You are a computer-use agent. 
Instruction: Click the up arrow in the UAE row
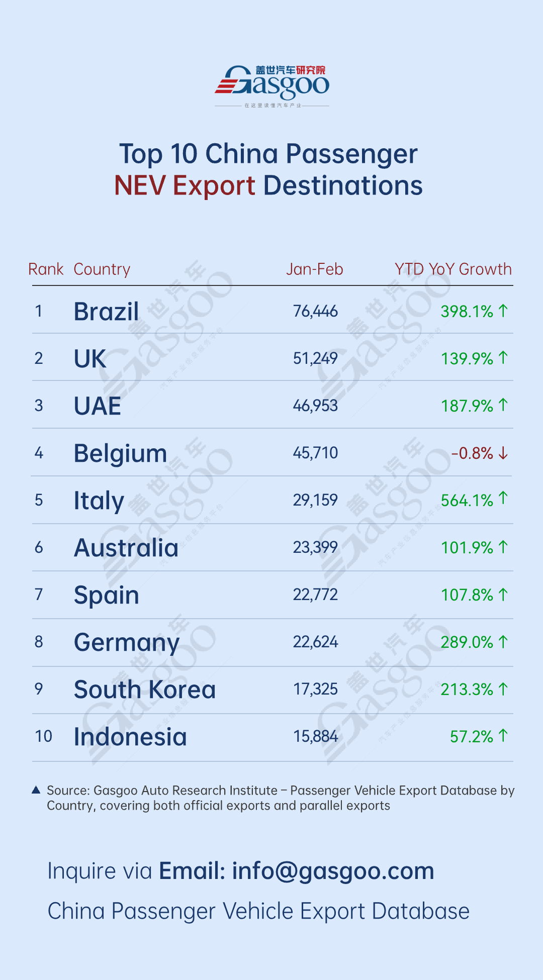(x=503, y=405)
